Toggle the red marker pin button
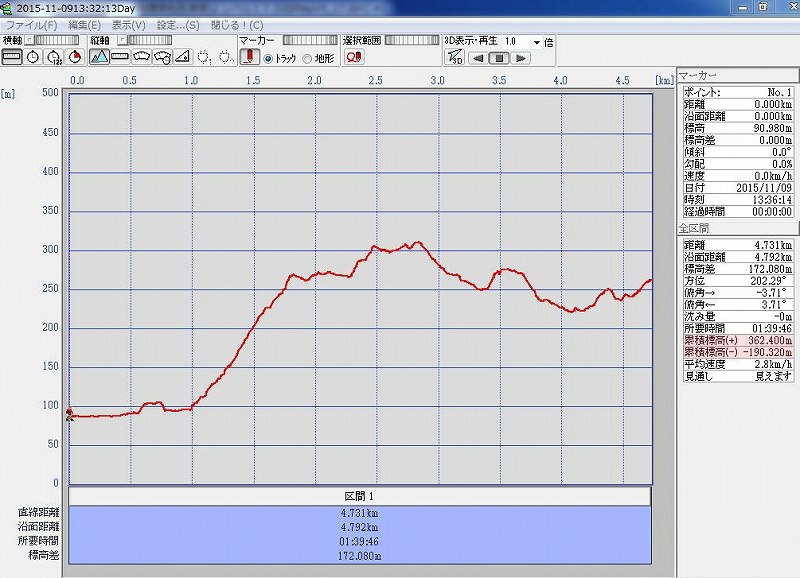 point(250,57)
